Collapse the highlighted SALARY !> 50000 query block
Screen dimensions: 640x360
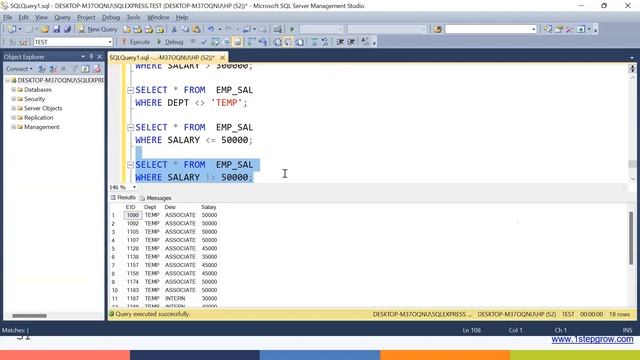point(130,165)
